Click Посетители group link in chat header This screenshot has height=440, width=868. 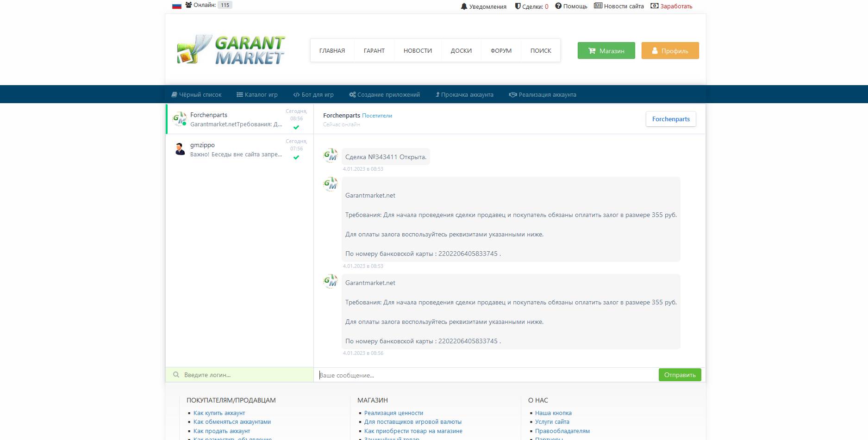click(x=377, y=116)
